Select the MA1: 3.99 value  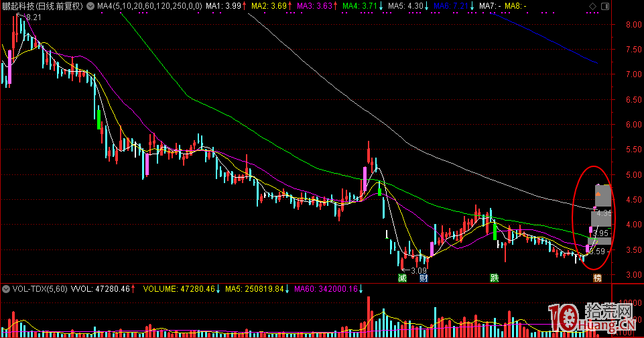223,6
